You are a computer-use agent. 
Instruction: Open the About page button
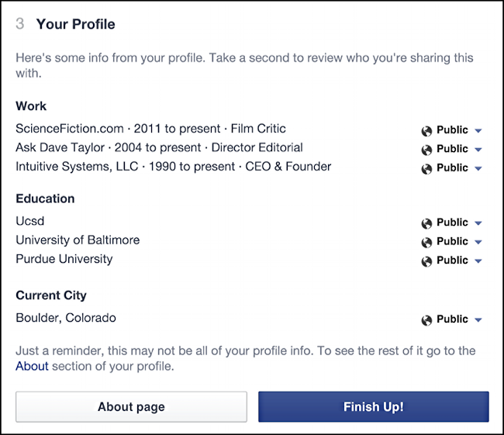[x=131, y=407]
